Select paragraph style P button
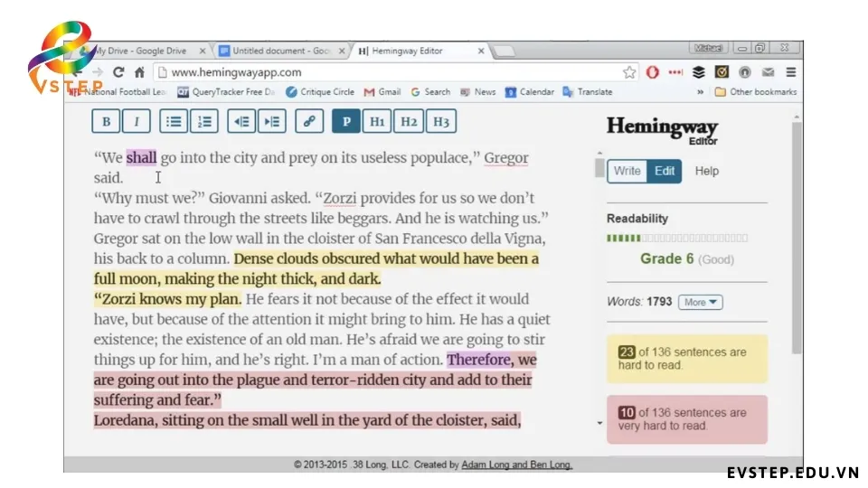Screen dimensions: 868x488 coord(346,122)
